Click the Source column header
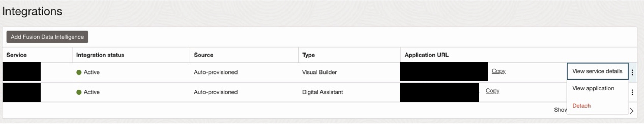 pyautogui.click(x=203, y=55)
